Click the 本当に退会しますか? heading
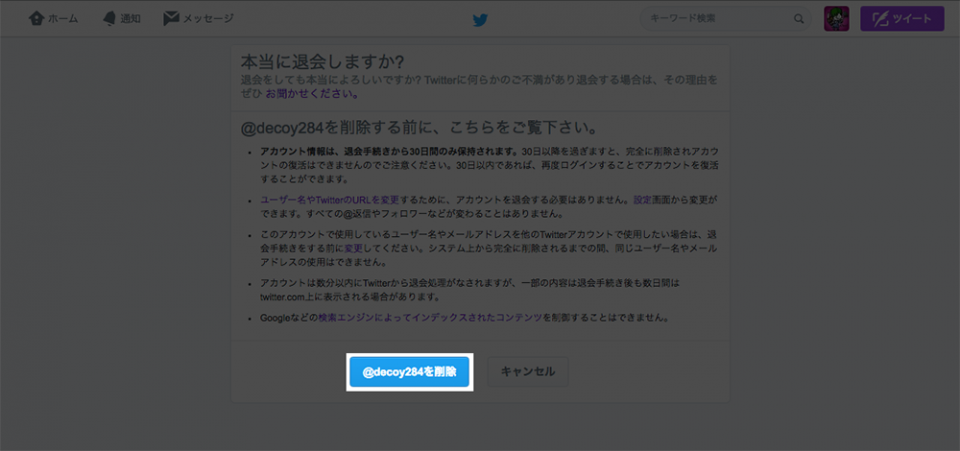 323,62
